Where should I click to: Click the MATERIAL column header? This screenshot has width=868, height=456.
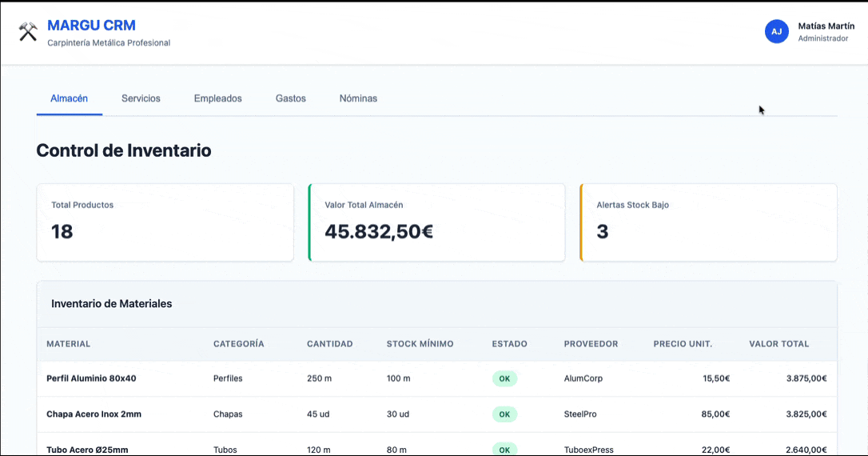coord(69,343)
